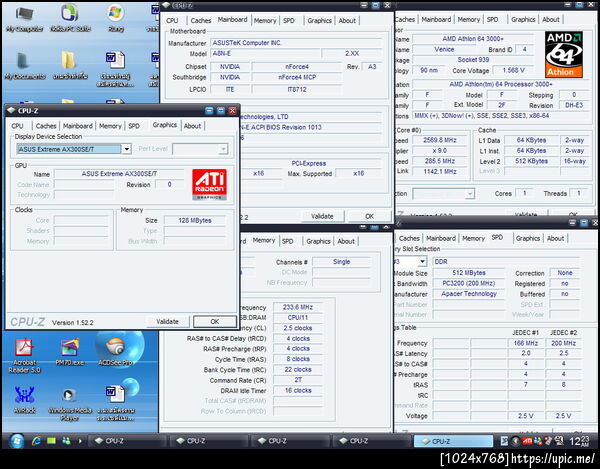The image size is (600, 469).
Task: Select About tab in the top-right CPU window
Action: (x=551, y=20)
